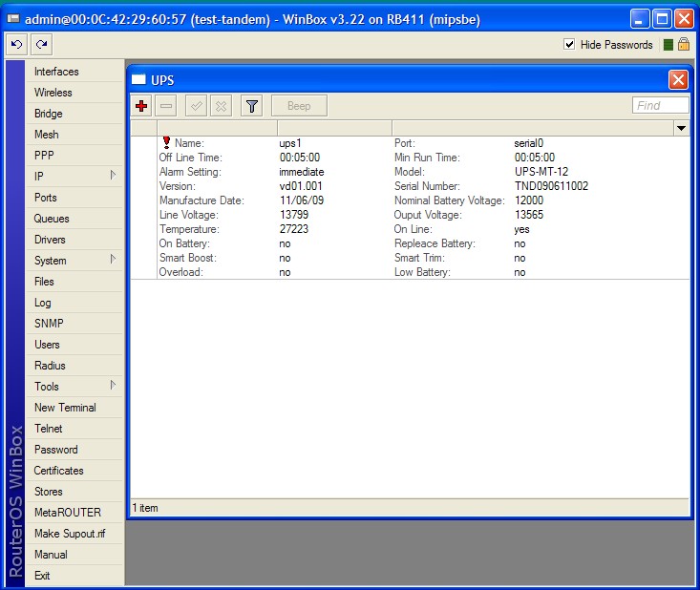Image resolution: width=700 pixels, height=590 pixels.
Task: Open the Password menu item
Action: pos(74,449)
